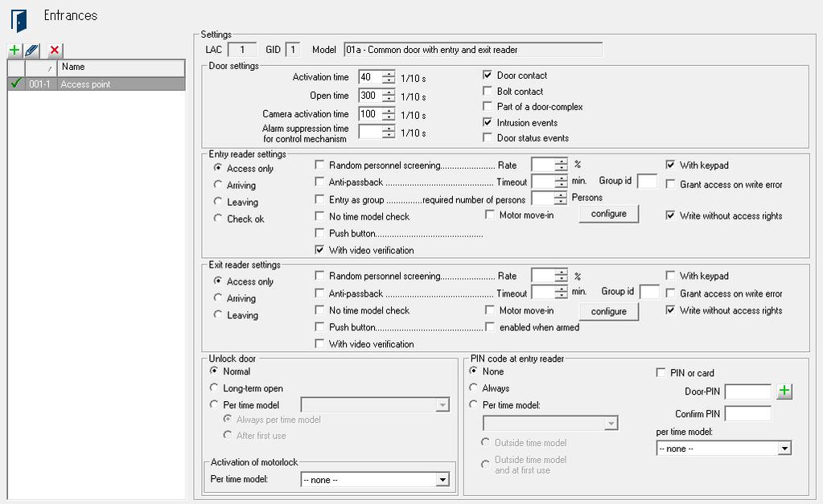The width and height of the screenshot is (823, 504).
Task: Enable entry Grant access on write error
Action: 670,184
